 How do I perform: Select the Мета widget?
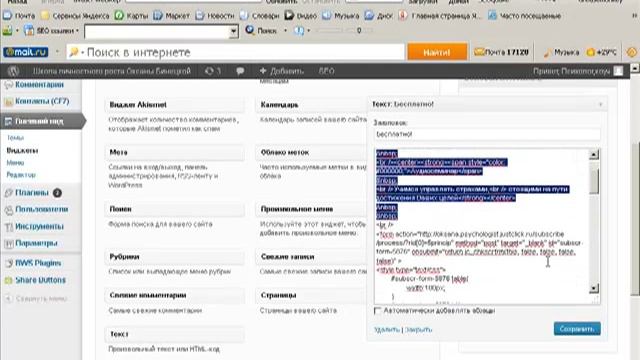175,152
